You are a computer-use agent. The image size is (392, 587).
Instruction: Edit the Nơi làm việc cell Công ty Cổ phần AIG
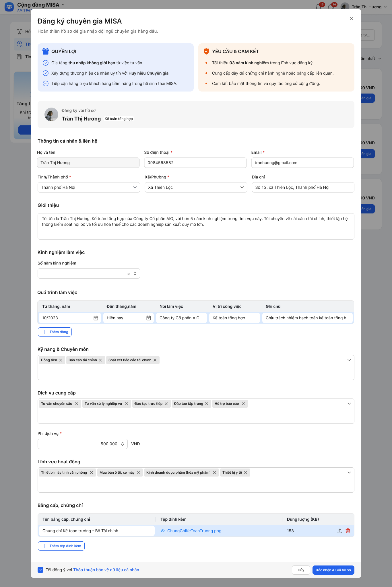(181, 318)
